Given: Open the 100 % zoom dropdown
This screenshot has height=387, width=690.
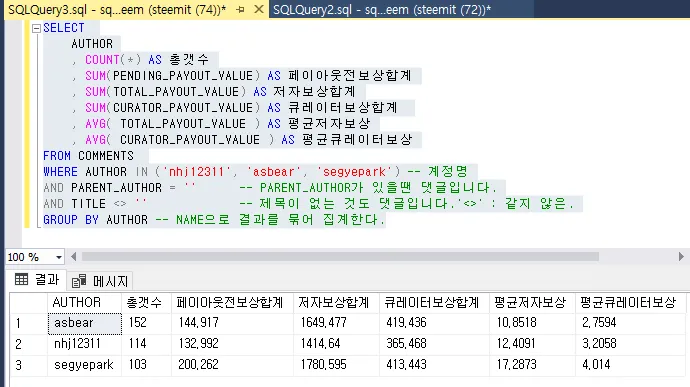Looking at the screenshot, I should [59, 257].
